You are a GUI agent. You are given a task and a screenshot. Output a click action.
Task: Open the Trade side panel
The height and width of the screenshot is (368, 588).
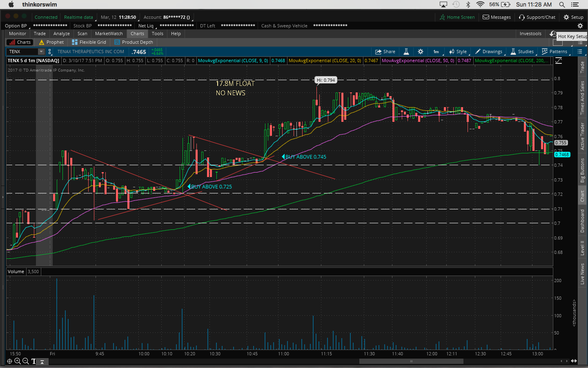click(582, 67)
